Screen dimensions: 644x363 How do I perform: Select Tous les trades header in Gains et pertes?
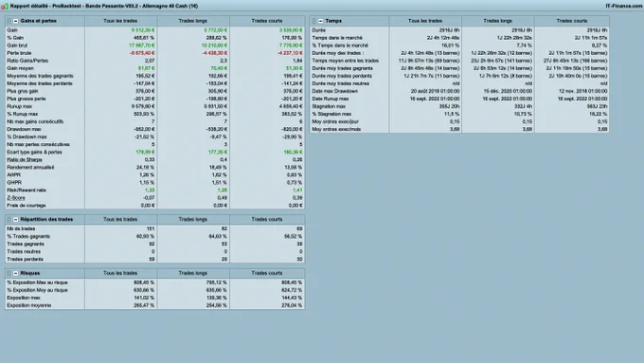(x=120, y=21)
